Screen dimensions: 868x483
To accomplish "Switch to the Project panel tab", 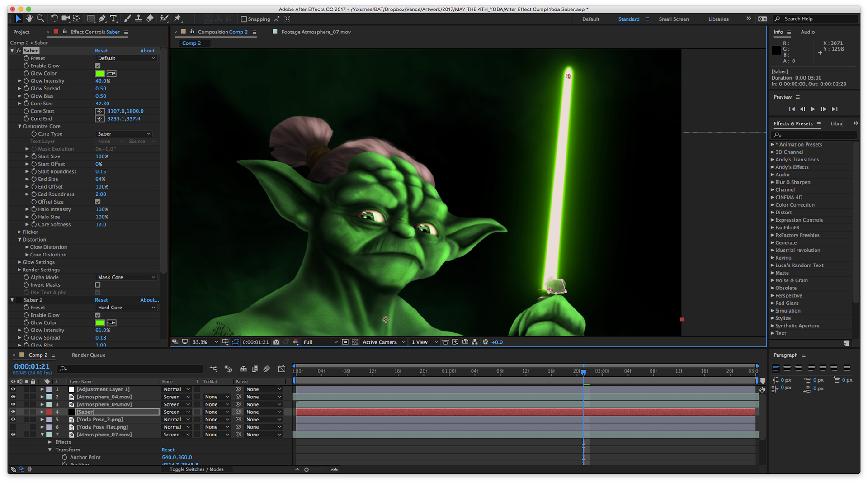I will pos(21,32).
